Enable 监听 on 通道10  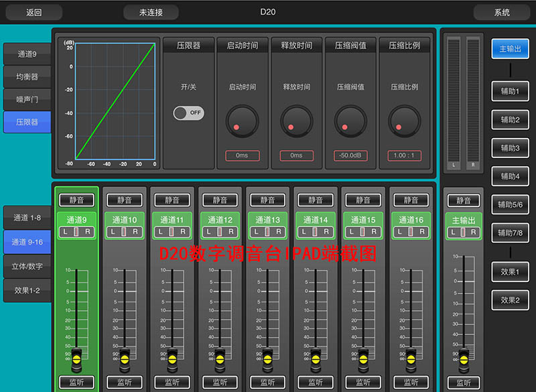pyautogui.click(x=125, y=383)
